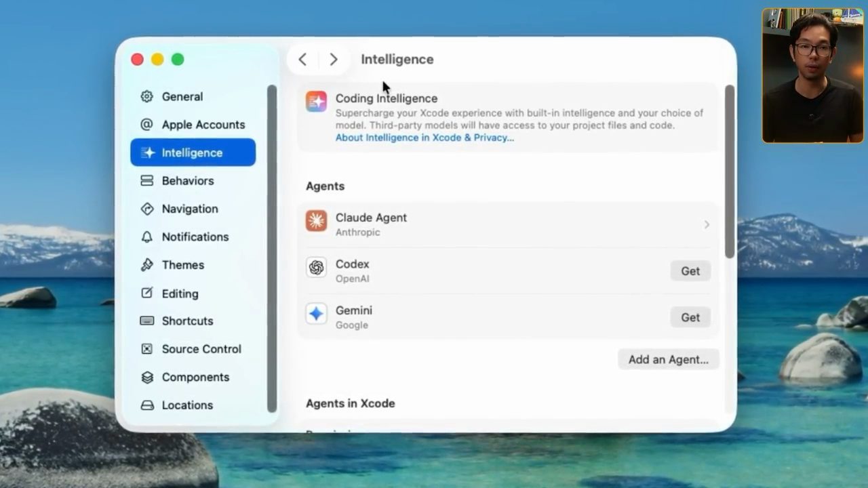Click the sidebar vertical scrollbar
Screen dimensions: 868x488
tap(272, 249)
